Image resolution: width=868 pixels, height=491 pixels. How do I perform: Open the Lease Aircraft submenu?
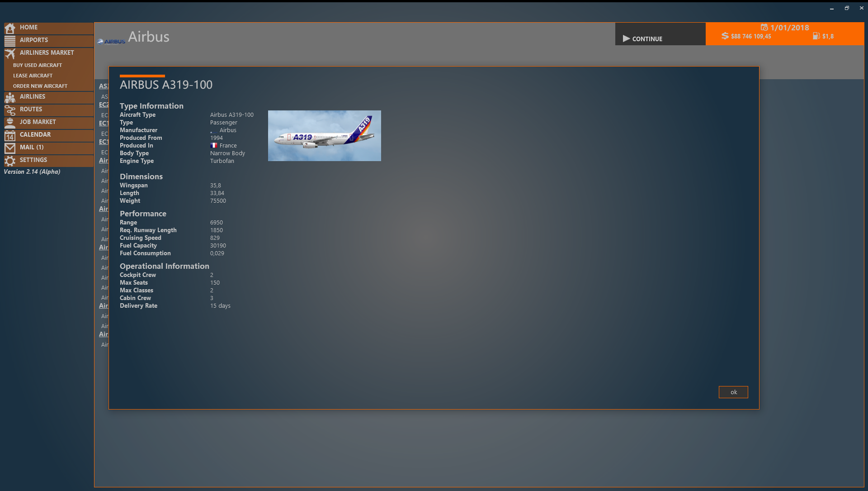33,75
